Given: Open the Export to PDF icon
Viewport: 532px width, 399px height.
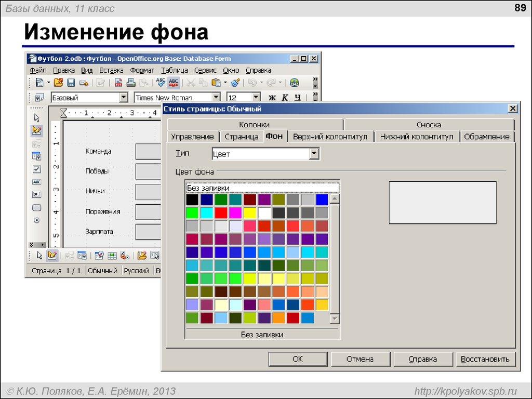Looking at the screenshot, I should (118, 83).
